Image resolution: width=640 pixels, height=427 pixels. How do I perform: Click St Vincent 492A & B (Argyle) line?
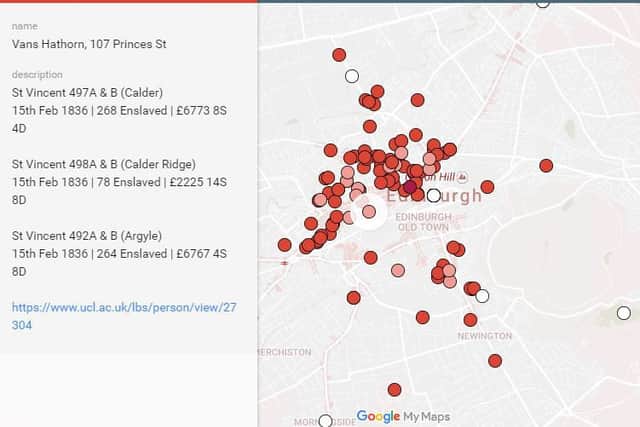pos(87,236)
